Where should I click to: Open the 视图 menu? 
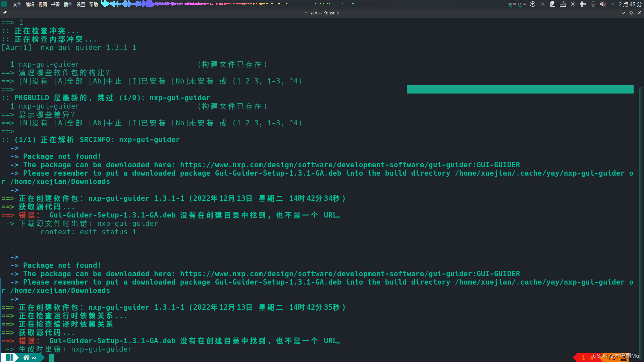43,4
